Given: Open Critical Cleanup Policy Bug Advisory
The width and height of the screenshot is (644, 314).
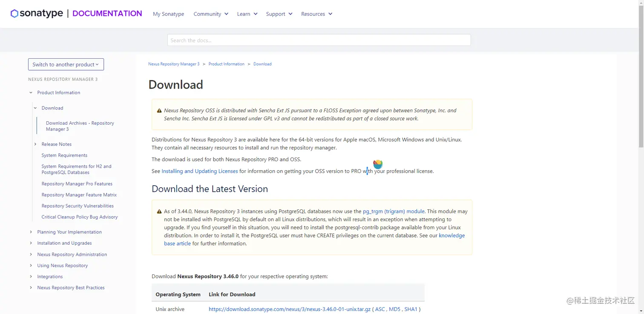Looking at the screenshot, I should click(x=80, y=217).
